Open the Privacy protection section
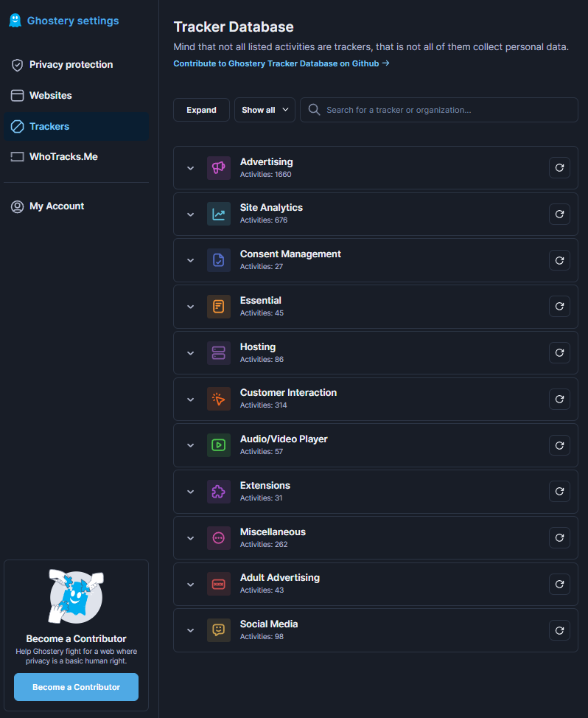588x718 pixels. click(x=77, y=65)
